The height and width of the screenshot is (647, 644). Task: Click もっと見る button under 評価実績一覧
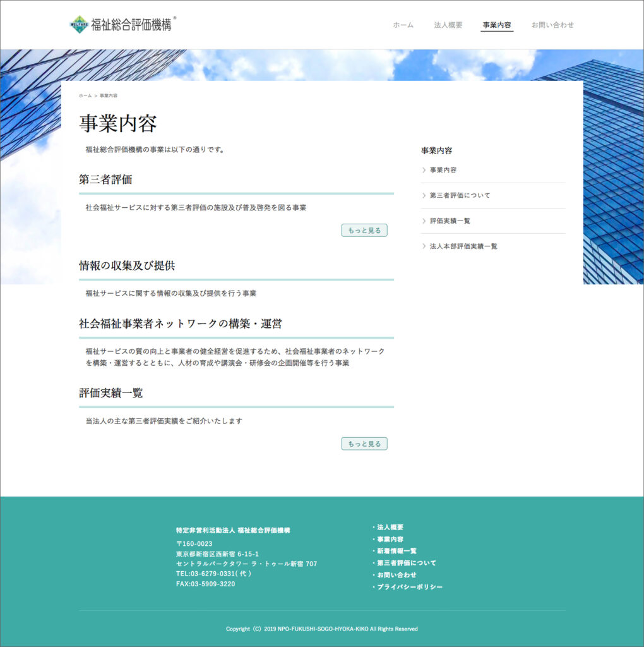[364, 444]
